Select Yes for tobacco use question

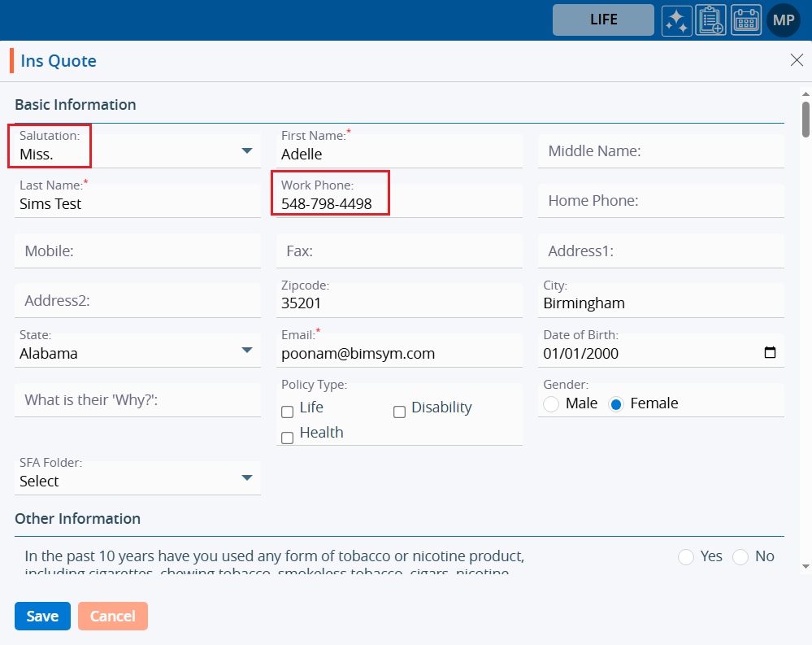[x=686, y=556]
